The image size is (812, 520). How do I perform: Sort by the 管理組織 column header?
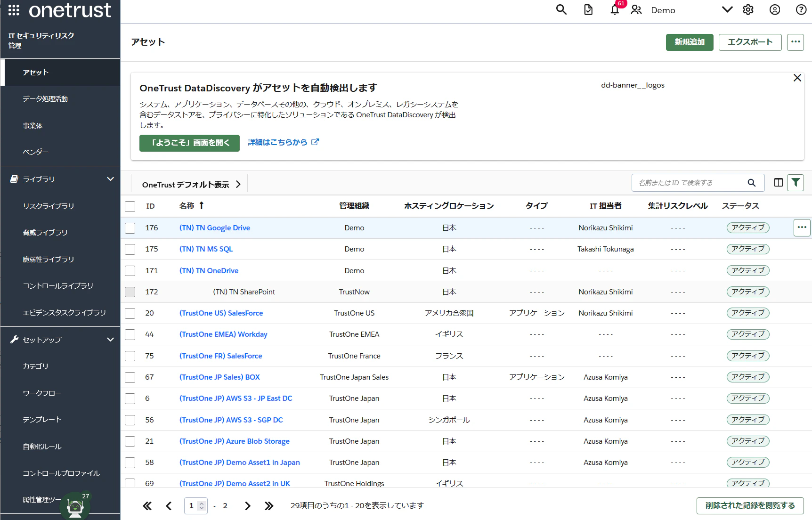(354, 206)
